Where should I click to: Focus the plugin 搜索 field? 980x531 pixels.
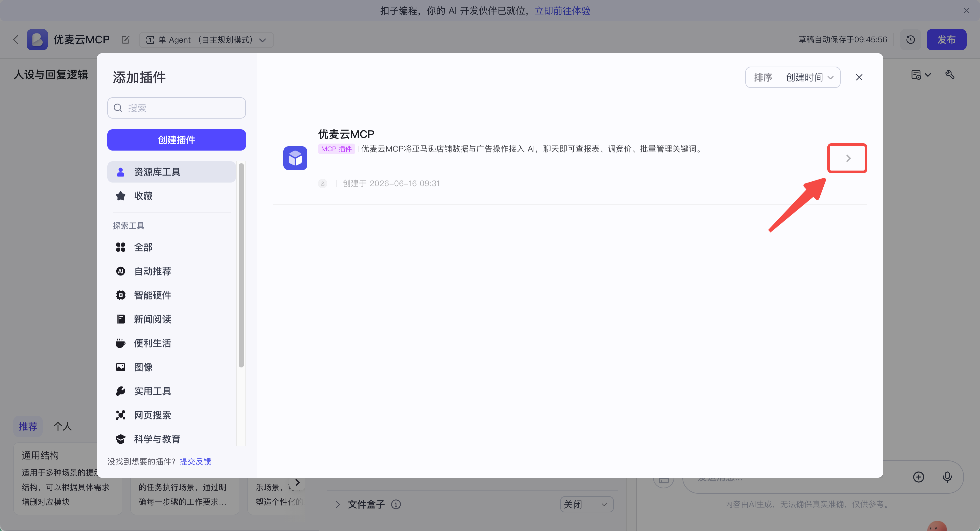click(x=177, y=108)
